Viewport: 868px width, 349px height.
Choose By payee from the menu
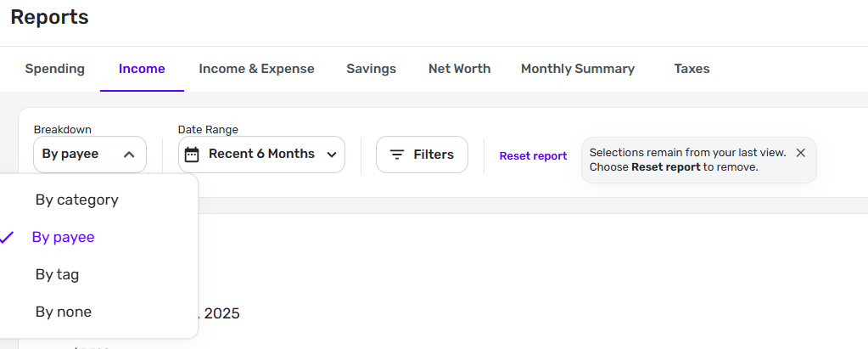tap(64, 238)
